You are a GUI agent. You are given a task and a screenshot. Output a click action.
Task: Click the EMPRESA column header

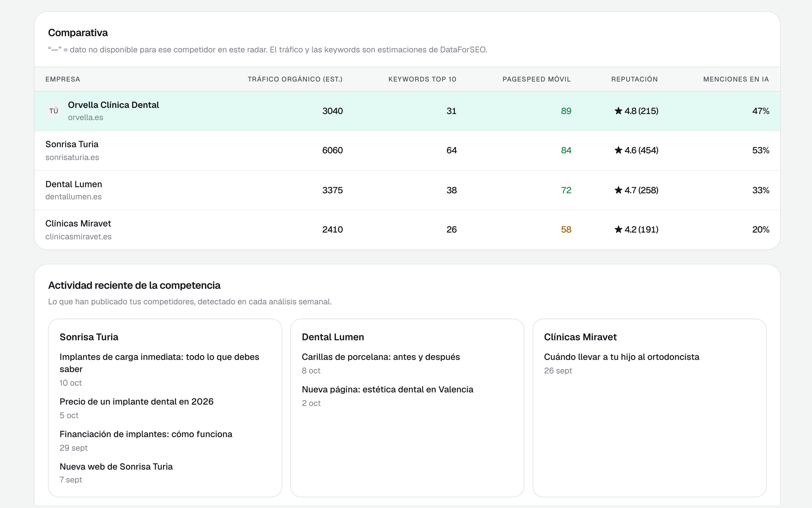tap(63, 79)
